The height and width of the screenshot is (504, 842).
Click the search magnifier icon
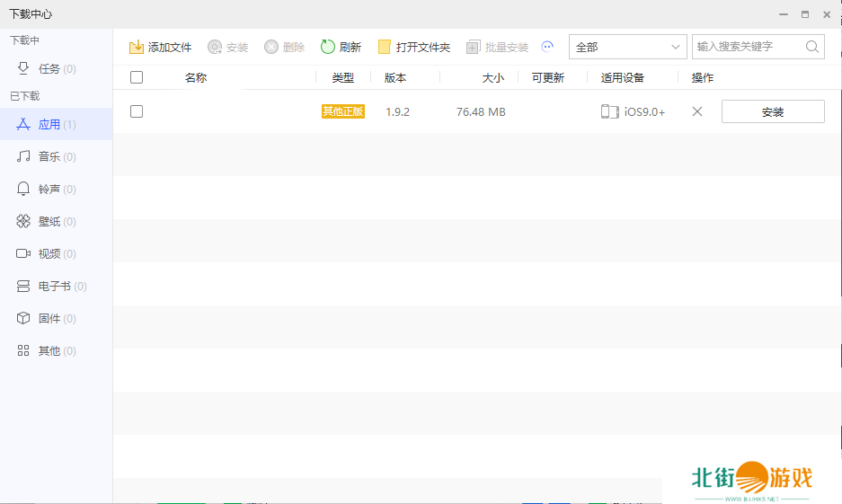(811, 47)
